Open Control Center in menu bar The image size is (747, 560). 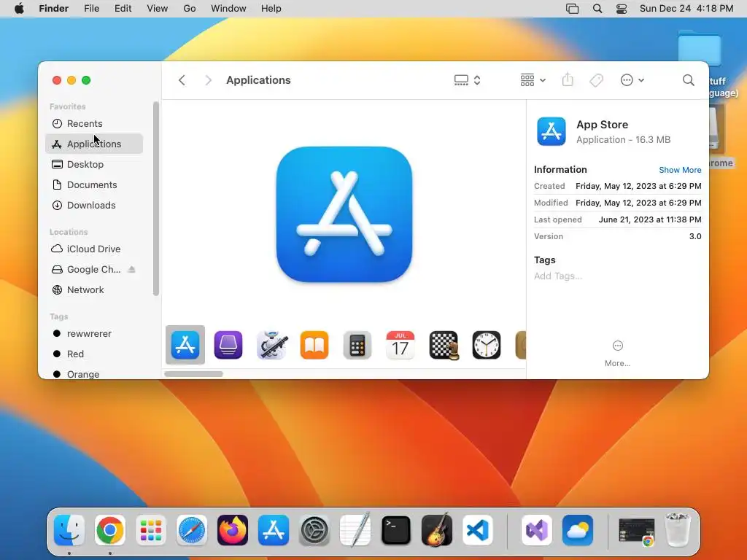pyautogui.click(x=622, y=9)
